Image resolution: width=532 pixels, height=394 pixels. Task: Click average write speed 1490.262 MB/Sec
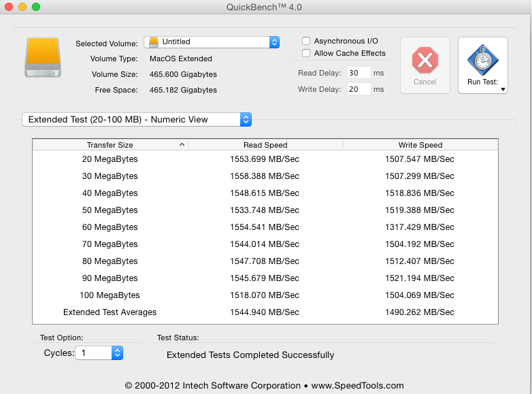pos(420,312)
